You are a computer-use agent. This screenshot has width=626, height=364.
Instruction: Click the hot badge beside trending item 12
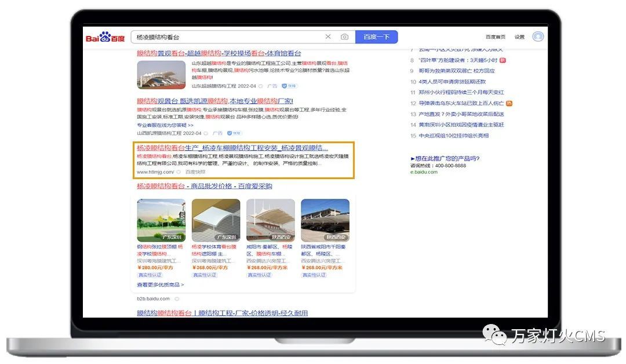coord(509,103)
